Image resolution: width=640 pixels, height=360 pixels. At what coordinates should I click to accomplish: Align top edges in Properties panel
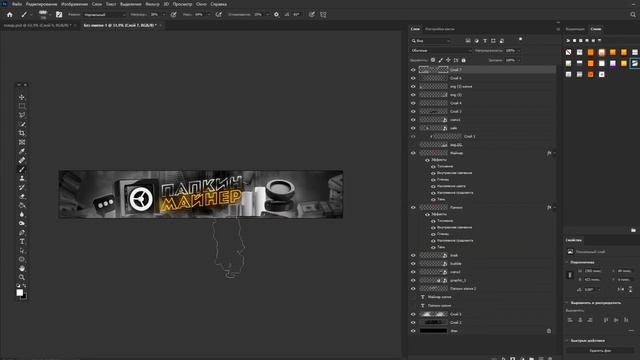coord(606,320)
